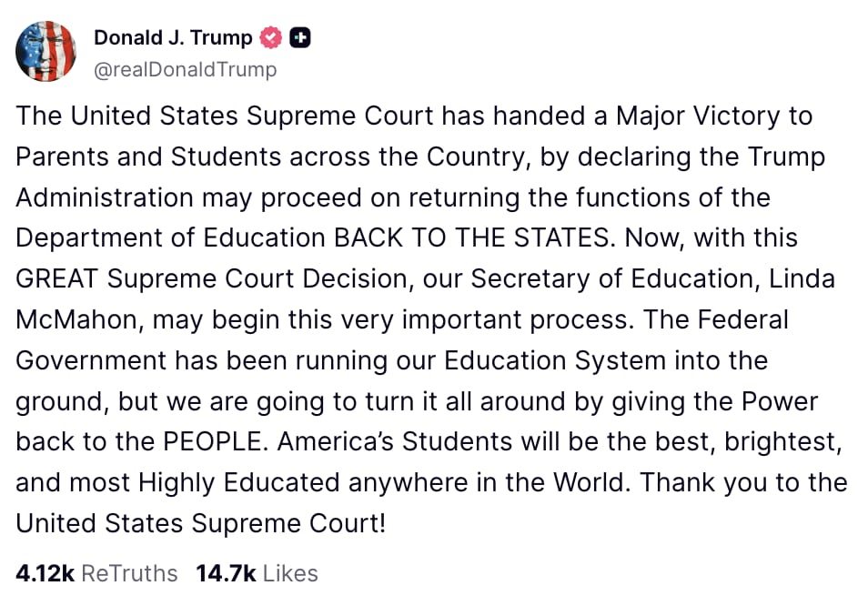Viewport: 868px width, 606px height.
Task: Click the Donald J. Trump display name
Action: click(x=173, y=37)
